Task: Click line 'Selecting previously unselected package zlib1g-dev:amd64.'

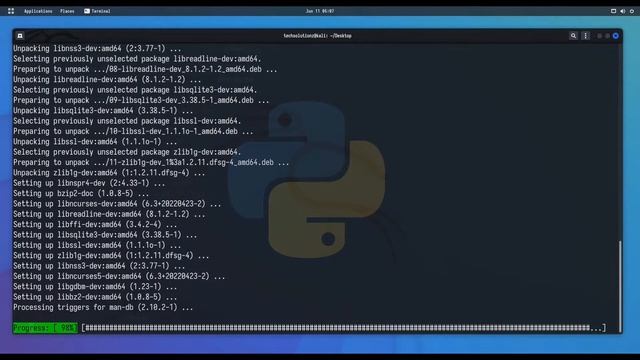Action: coord(127,152)
